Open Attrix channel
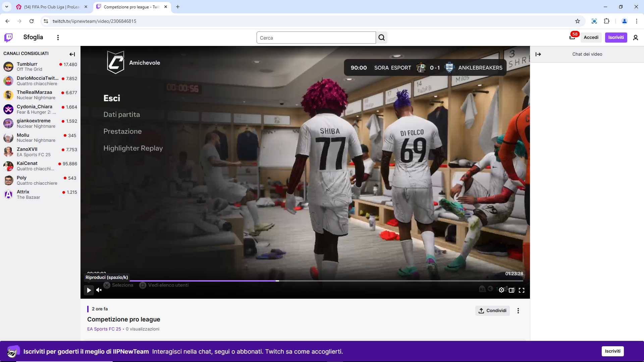 click(x=40, y=194)
